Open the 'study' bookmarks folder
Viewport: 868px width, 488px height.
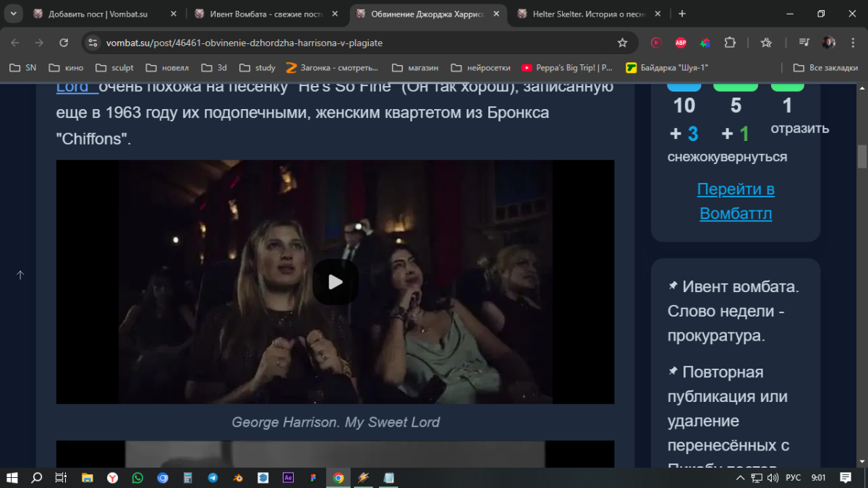point(256,67)
